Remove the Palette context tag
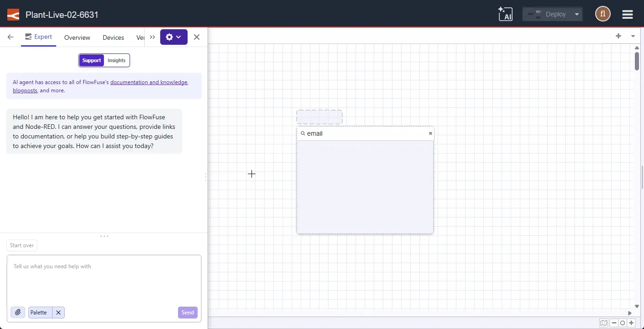 coord(58,313)
